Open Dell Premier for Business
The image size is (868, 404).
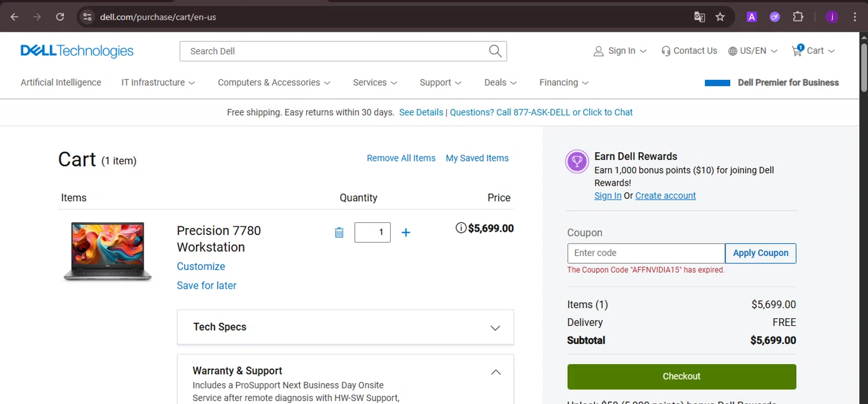point(772,82)
